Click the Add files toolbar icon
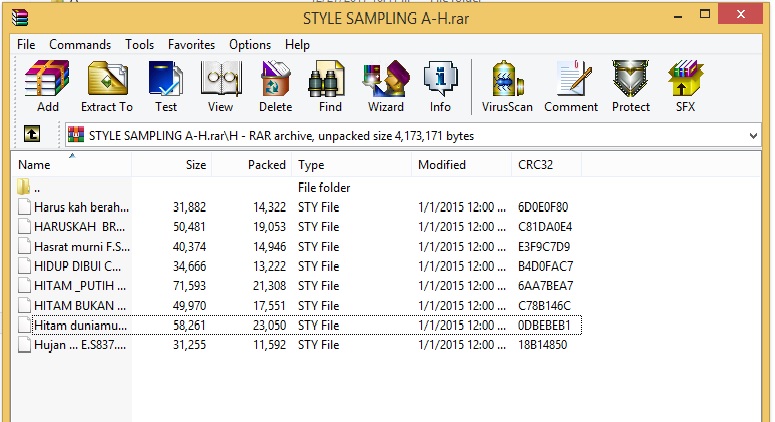The height and width of the screenshot is (422, 775). [x=47, y=85]
